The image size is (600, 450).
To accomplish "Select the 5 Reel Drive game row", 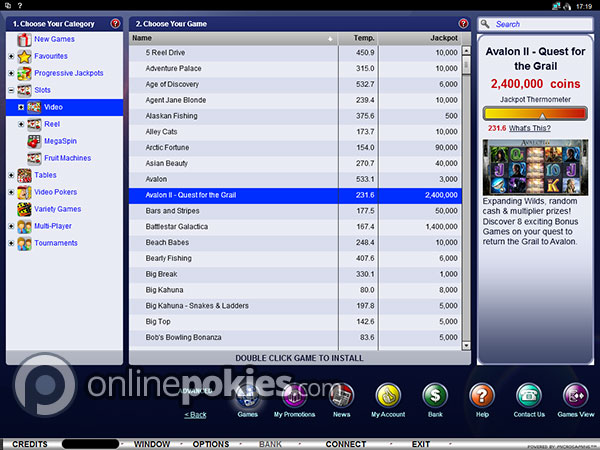I will coord(295,53).
